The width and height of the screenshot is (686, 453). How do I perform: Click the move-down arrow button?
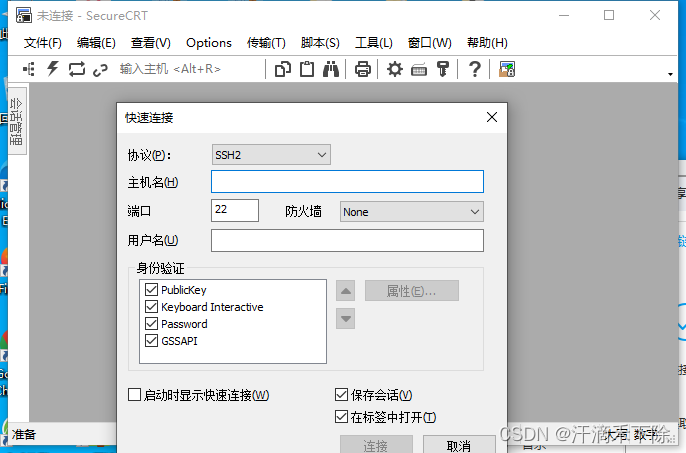tap(346, 319)
